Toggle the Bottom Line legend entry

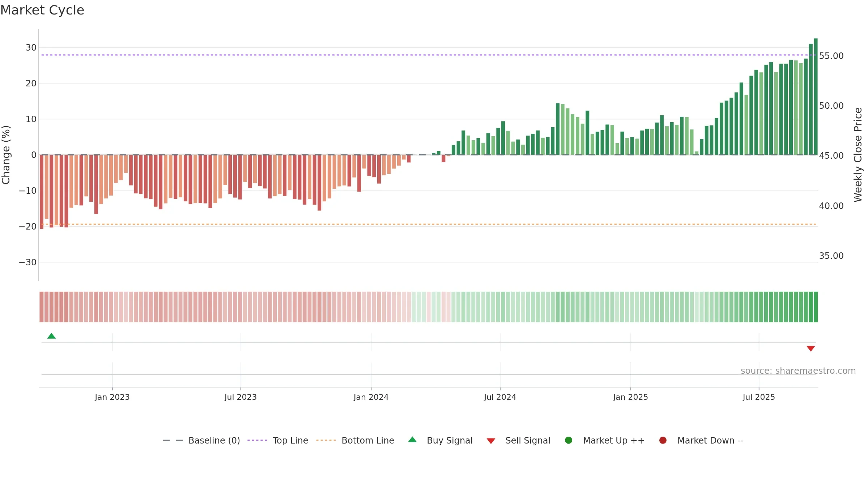tap(355, 440)
